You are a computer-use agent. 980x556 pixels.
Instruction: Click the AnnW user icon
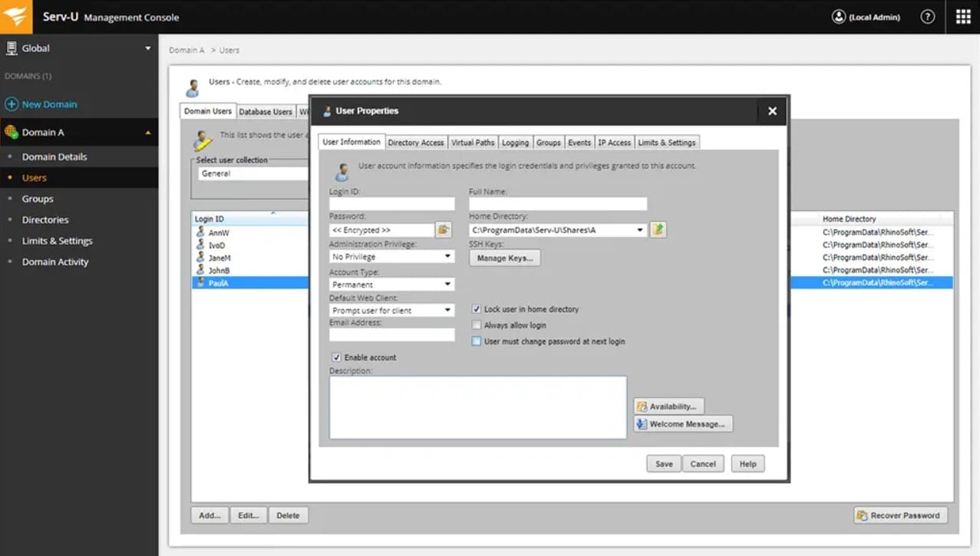200,232
